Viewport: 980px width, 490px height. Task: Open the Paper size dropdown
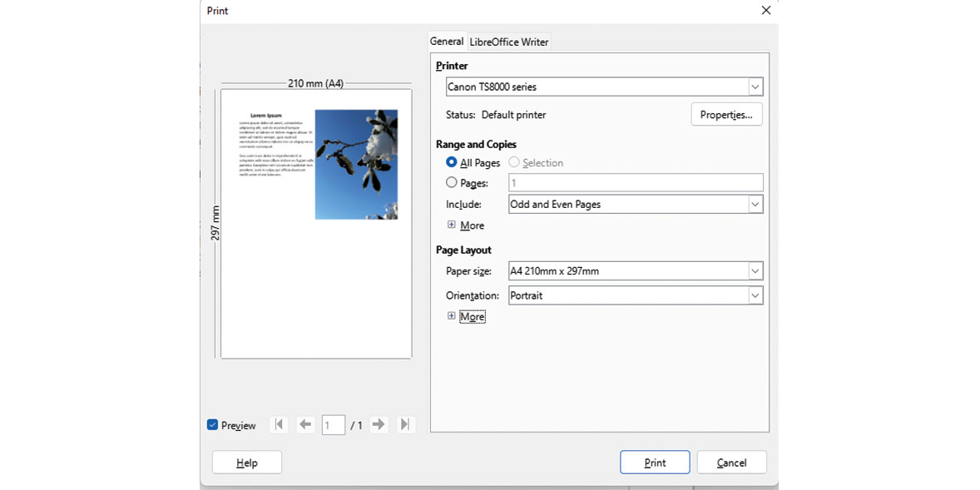point(755,271)
